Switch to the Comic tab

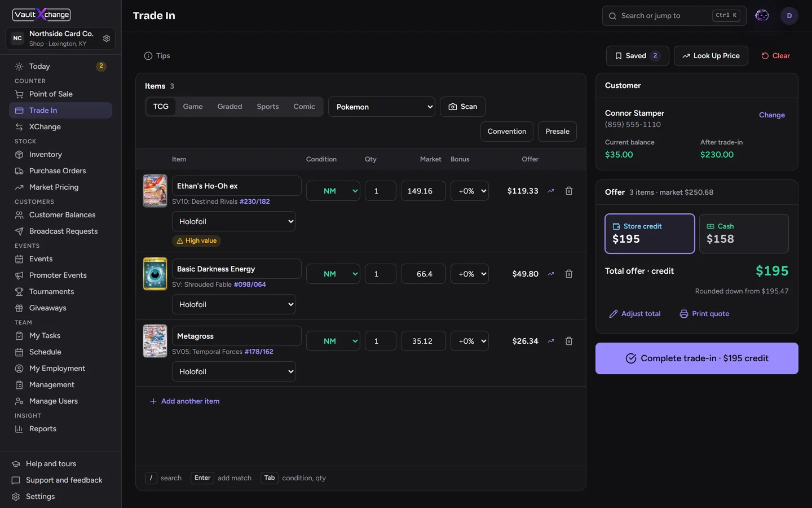[304, 107]
